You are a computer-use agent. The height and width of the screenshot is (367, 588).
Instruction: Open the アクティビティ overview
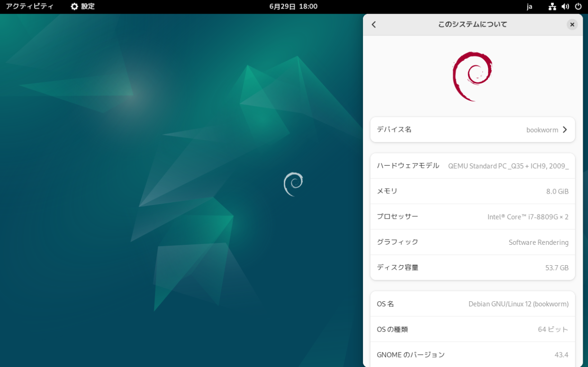click(x=29, y=7)
